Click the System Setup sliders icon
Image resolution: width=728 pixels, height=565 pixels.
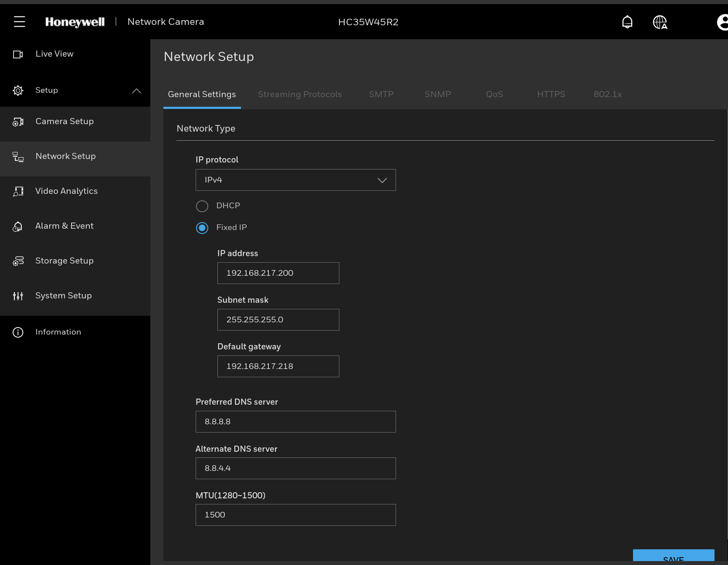[x=18, y=296]
